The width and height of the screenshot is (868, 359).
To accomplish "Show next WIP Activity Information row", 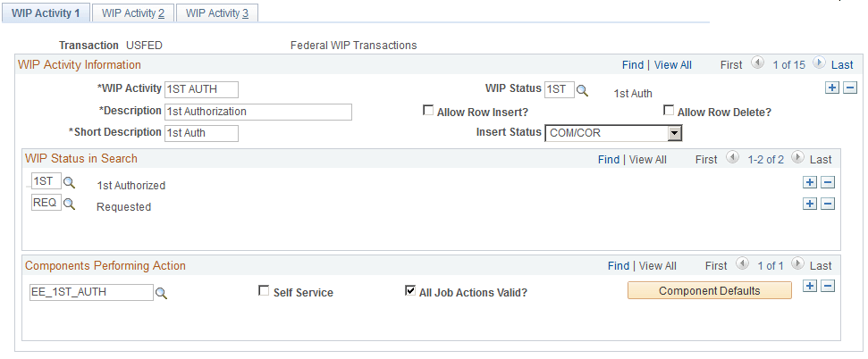I will point(820,63).
